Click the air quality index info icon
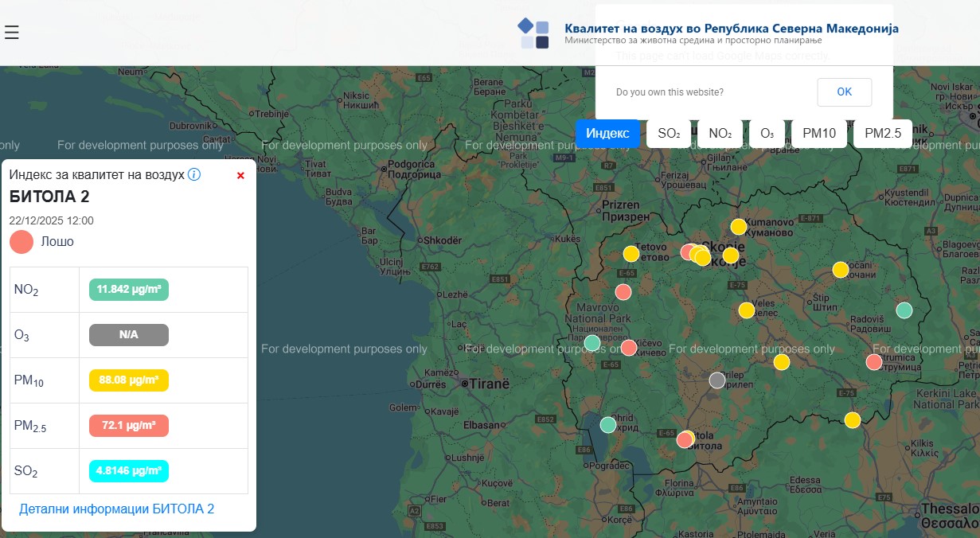The height and width of the screenshot is (538, 980). click(194, 174)
